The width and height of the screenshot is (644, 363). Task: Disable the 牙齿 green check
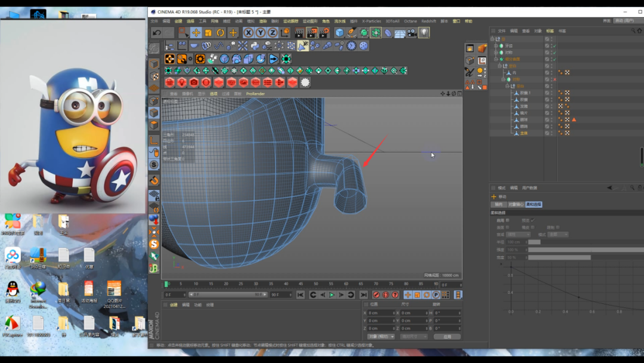click(x=555, y=45)
